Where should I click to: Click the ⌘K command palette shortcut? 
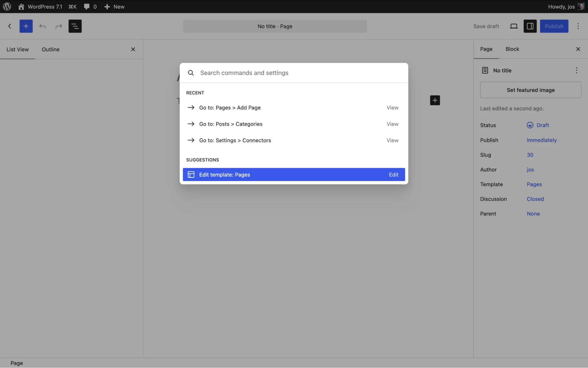click(73, 6)
